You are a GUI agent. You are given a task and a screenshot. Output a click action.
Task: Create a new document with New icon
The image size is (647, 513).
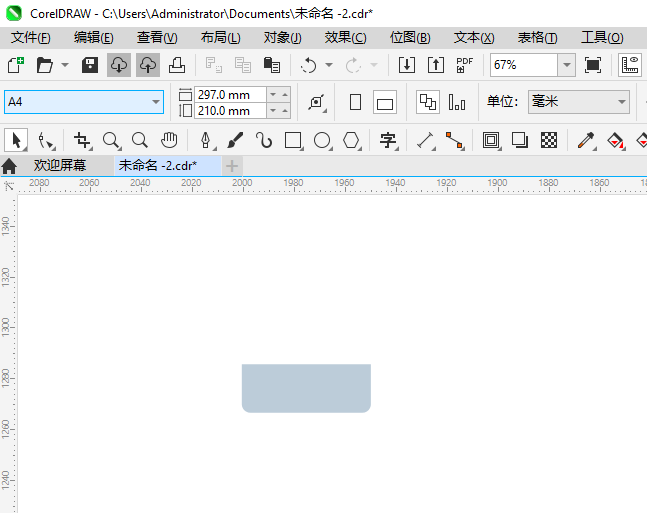tap(16, 65)
